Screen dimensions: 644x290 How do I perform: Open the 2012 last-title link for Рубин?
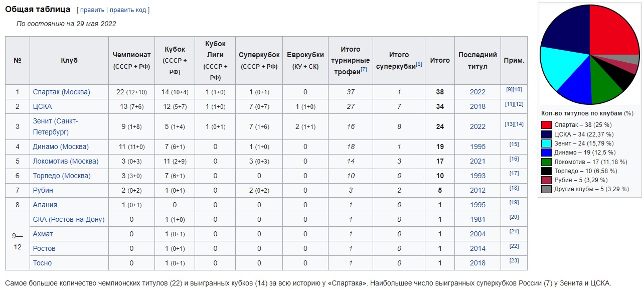477,190
